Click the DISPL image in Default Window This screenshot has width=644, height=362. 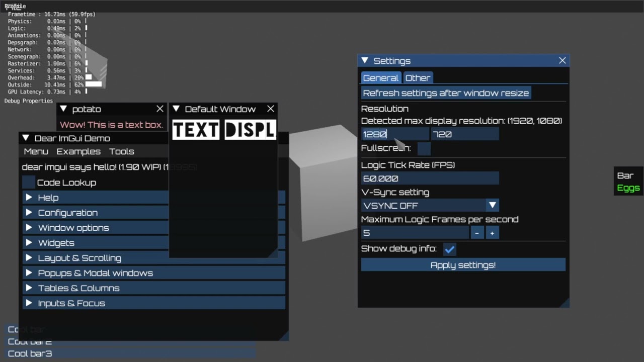tap(250, 130)
